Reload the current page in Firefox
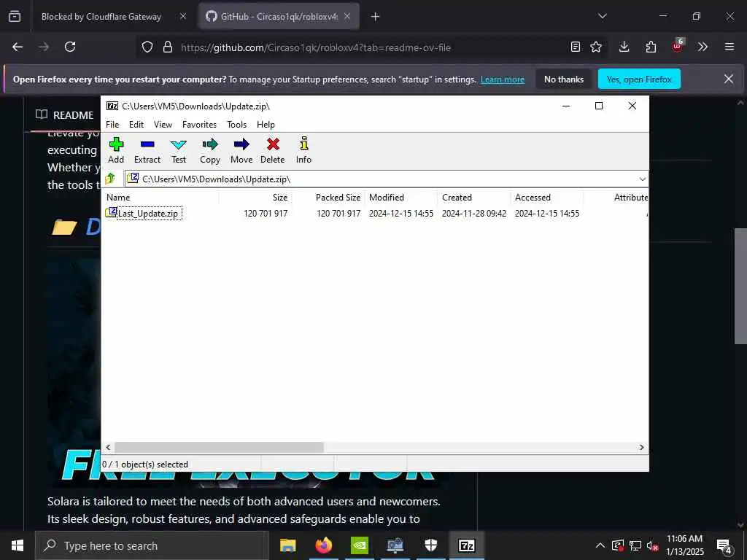Image resolution: width=747 pixels, height=560 pixels. pyautogui.click(x=70, y=47)
